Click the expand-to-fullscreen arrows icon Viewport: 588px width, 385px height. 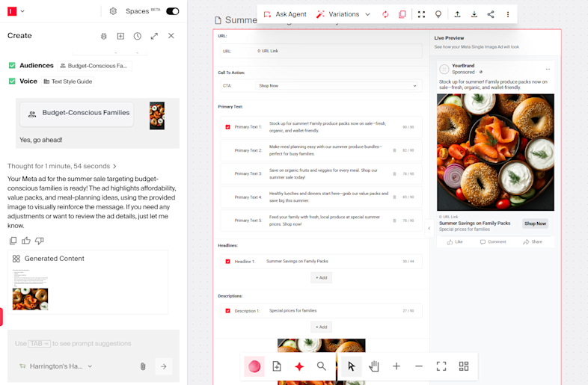(421, 14)
